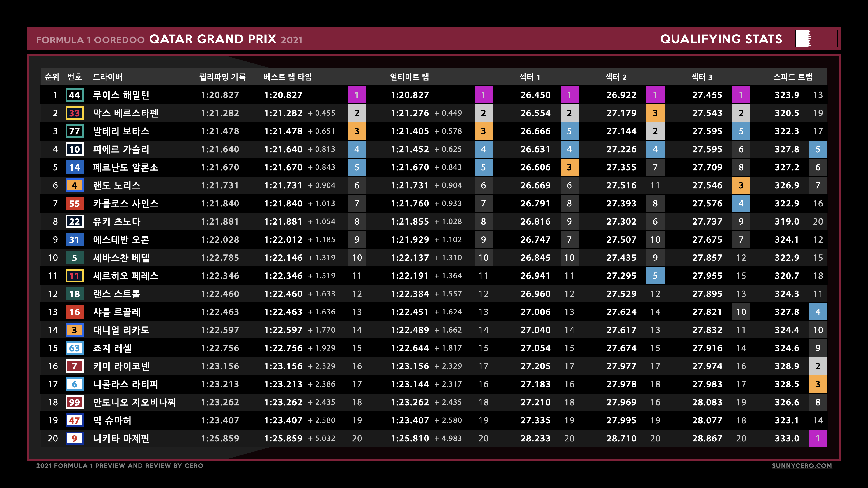Click Räikkönen's speed trap 328.9

tap(787, 366)
